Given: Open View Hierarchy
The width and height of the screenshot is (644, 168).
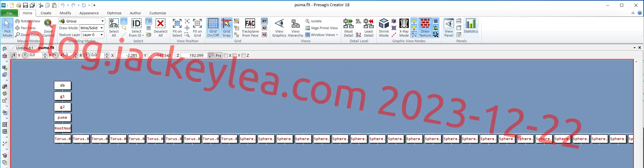Looking at the screenshot, I should (x=295, y=28).
